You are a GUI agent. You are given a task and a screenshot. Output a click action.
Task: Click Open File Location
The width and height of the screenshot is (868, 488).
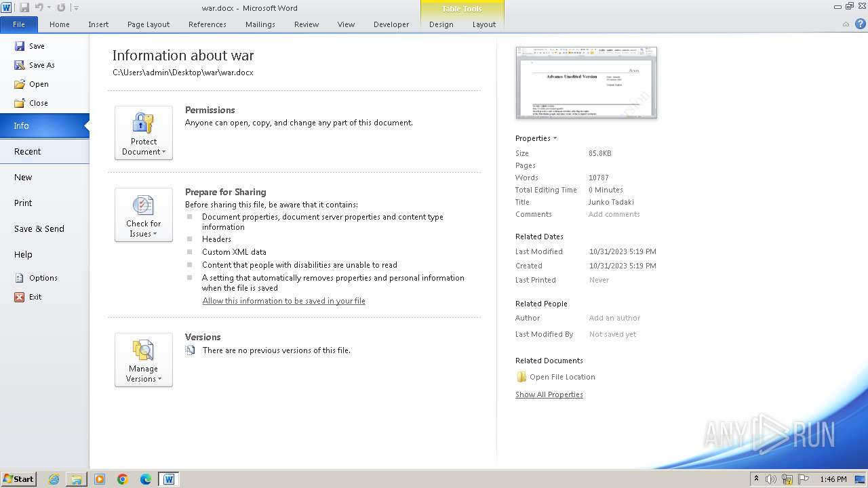pyautogui.click(x=556, y=377)
